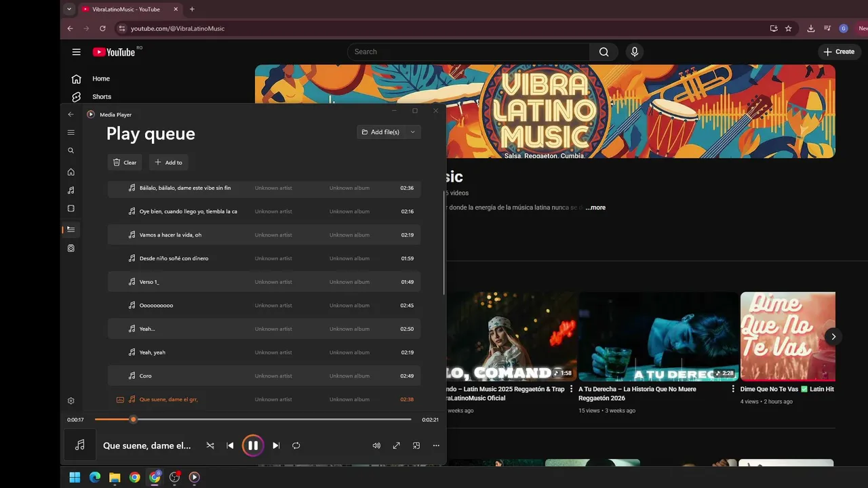This screenshot has height=488, width=868.
Task: Open the Add to menu
Action: coord(168,163)
